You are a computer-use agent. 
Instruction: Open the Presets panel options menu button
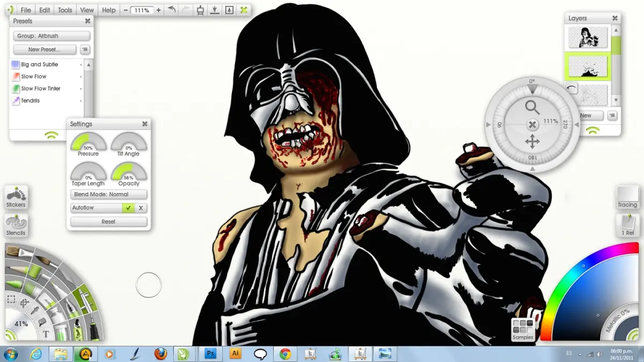(x=85, y=49)
